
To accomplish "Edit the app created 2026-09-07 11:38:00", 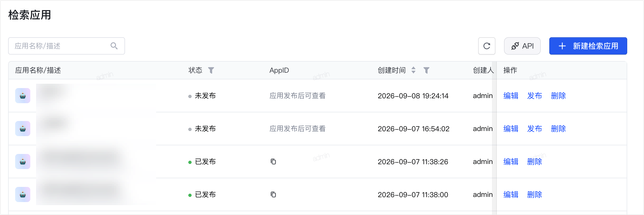I will pos(511,194).
